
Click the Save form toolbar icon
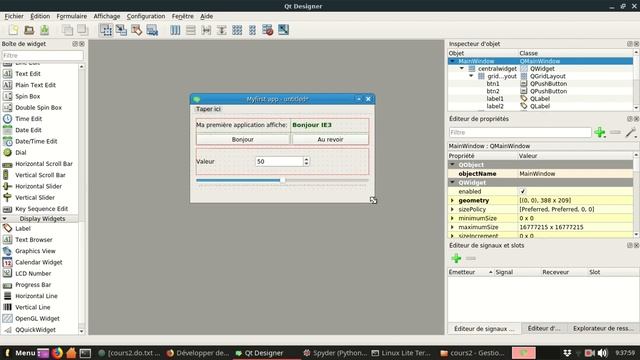[x=44, y=30]
